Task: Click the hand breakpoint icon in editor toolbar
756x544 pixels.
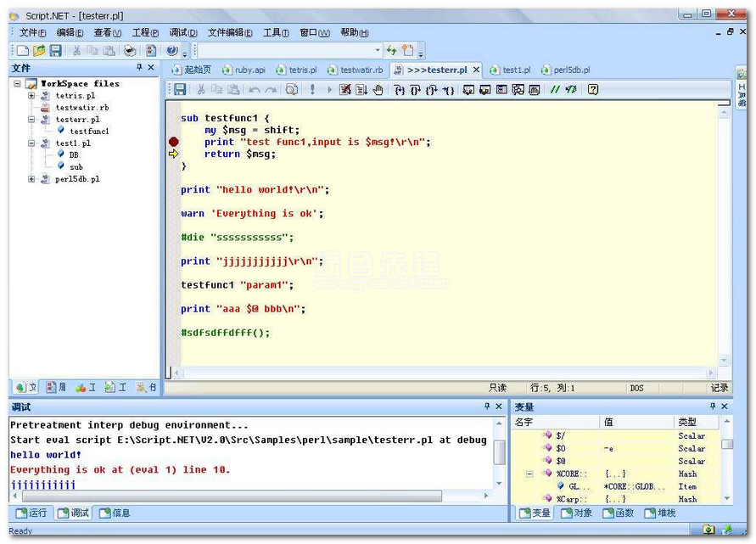Action: coord(378,89)
